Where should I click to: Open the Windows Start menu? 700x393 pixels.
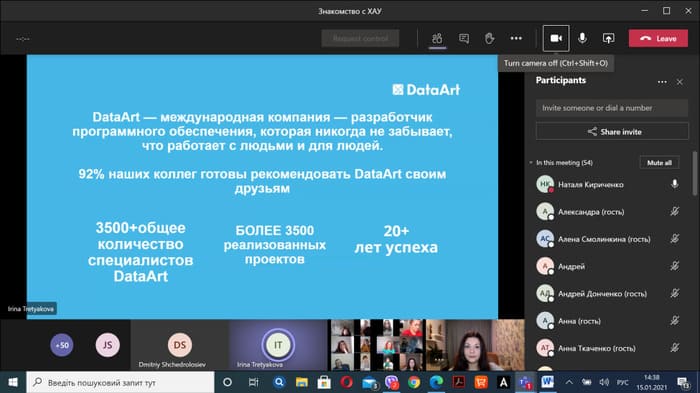point(13,382)
